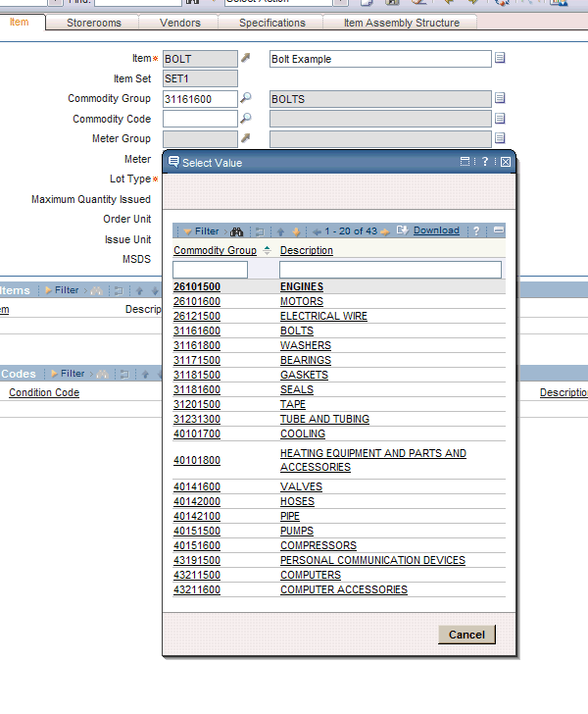This screenshot has width=588, height=714.
Task: Select PIPE description
Action: coord(290,516)
